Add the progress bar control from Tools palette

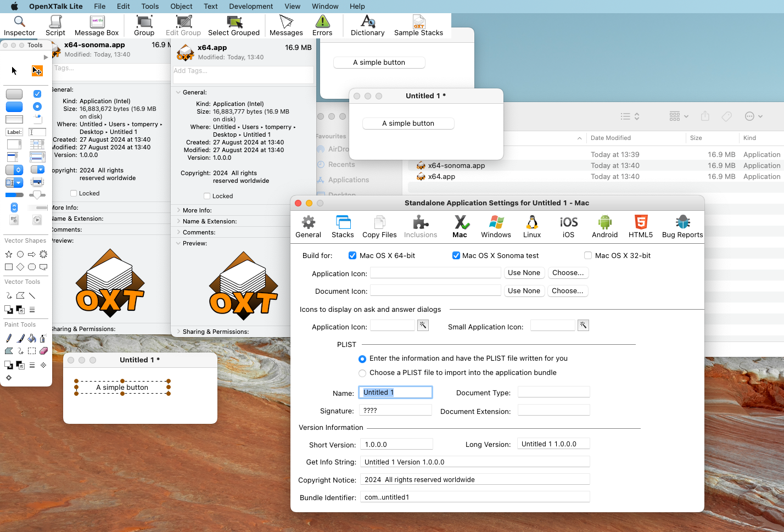click(x=14, y=195)
